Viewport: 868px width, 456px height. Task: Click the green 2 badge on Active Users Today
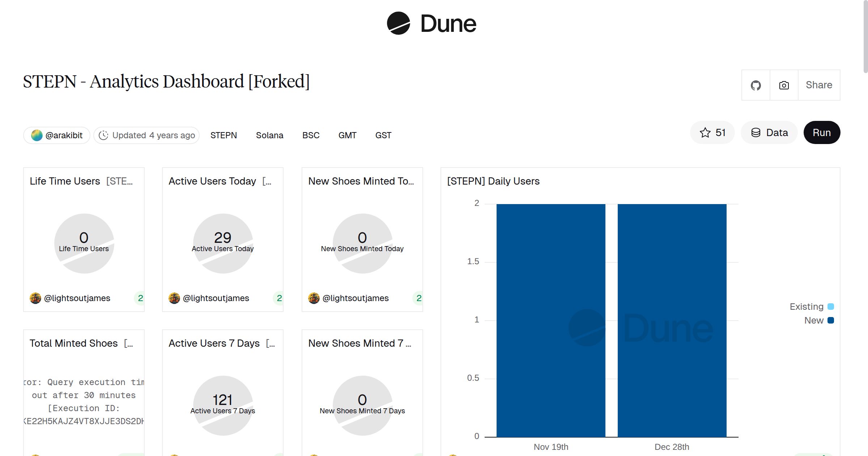click(x=279, y=298)
